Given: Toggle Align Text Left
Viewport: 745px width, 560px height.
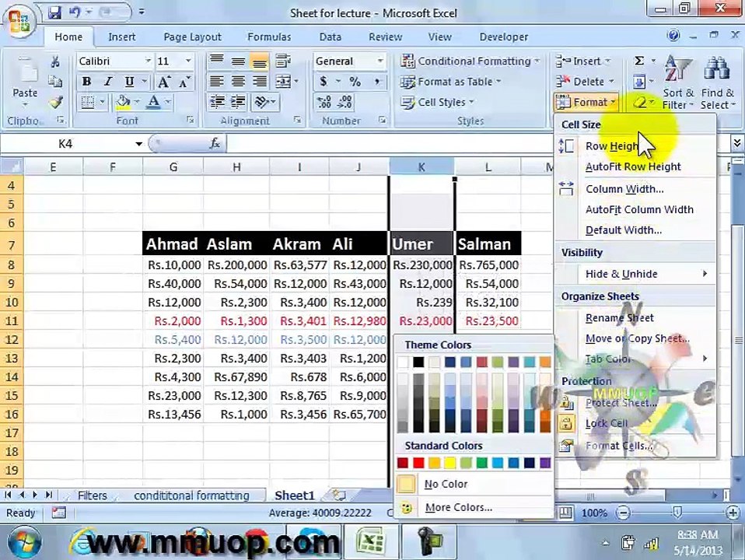Looking at the screenshot, I should [217, 82].
